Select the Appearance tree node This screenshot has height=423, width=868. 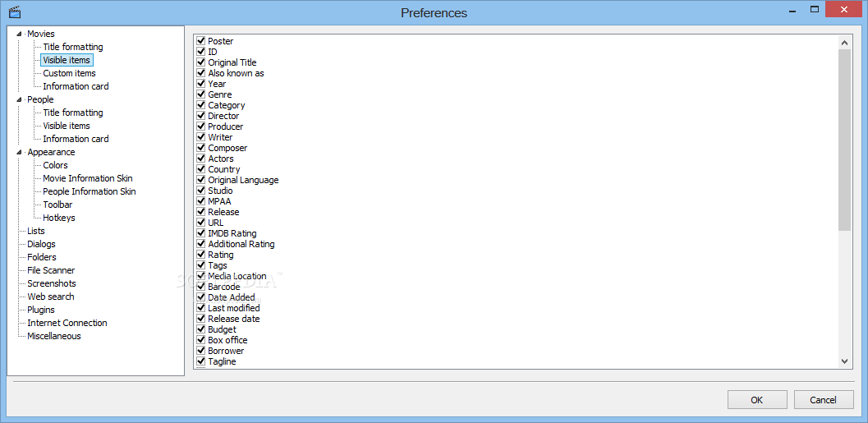pos(51,152)
